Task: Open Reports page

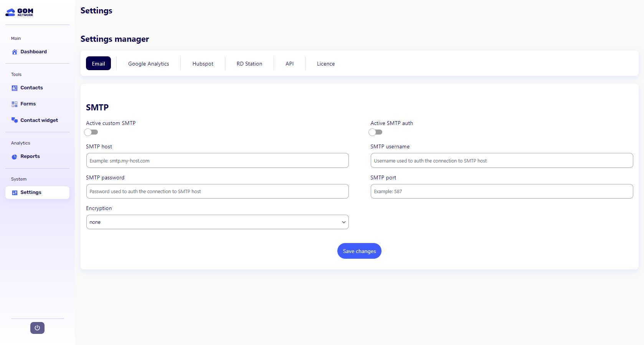Action: pyautogui.click(x=37, y=156)
